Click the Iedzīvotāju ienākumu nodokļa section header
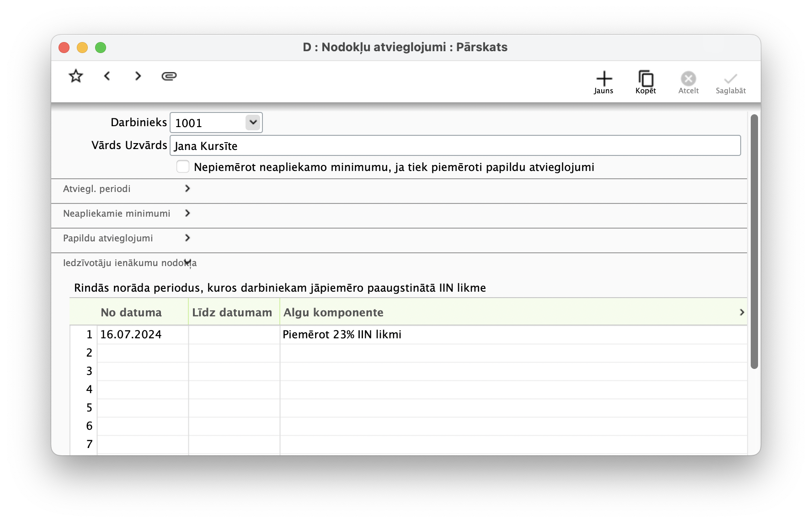 pyautogui.click(x=129, y=263)
